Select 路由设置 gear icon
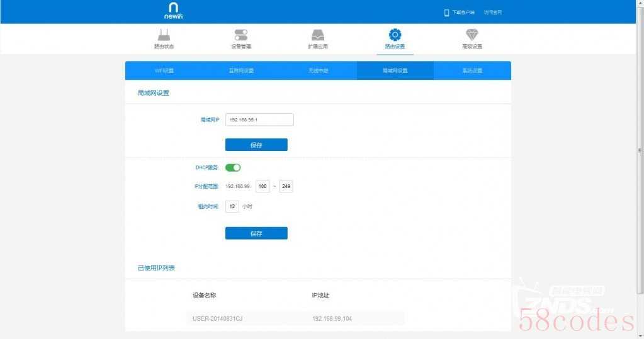 [x=395, y=35]
